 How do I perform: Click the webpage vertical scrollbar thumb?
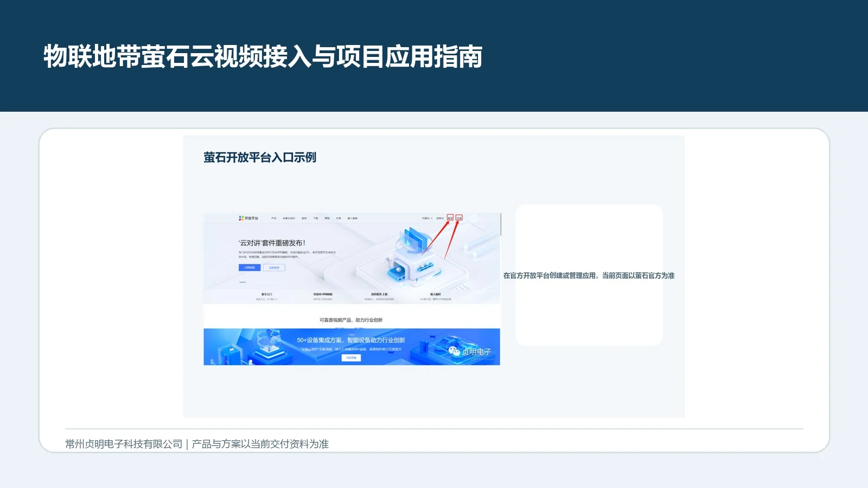(x=501, y=224)
